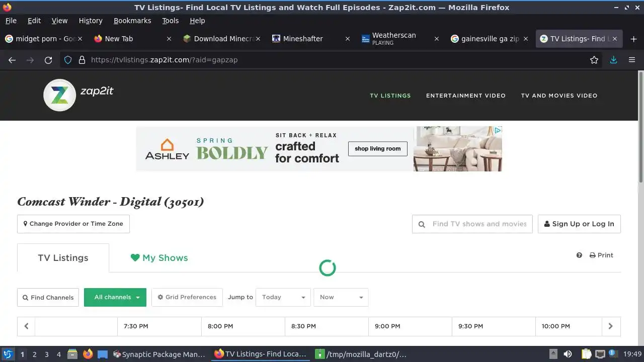Open volume control in system tray

click(x=568, y=354)
